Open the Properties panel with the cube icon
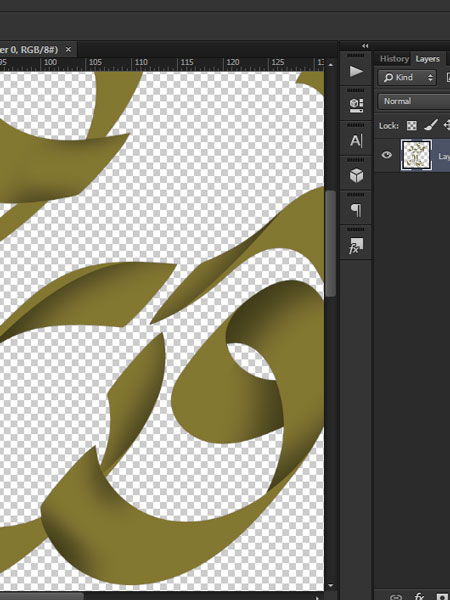The height and width of the screenshot is (600, 450). 356,105
